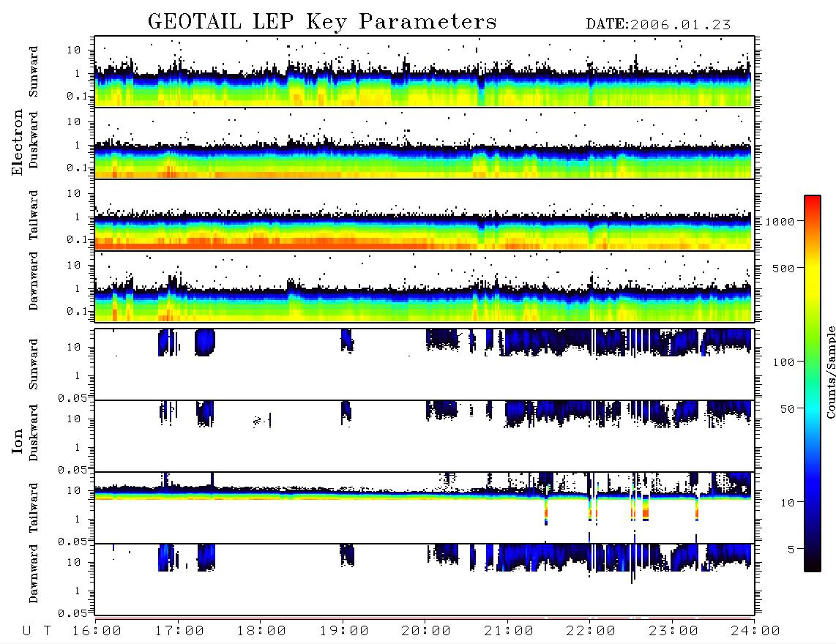Click the Ion Tailward panel label
This screenshot has width=836, height=644.
coord(34,508)
